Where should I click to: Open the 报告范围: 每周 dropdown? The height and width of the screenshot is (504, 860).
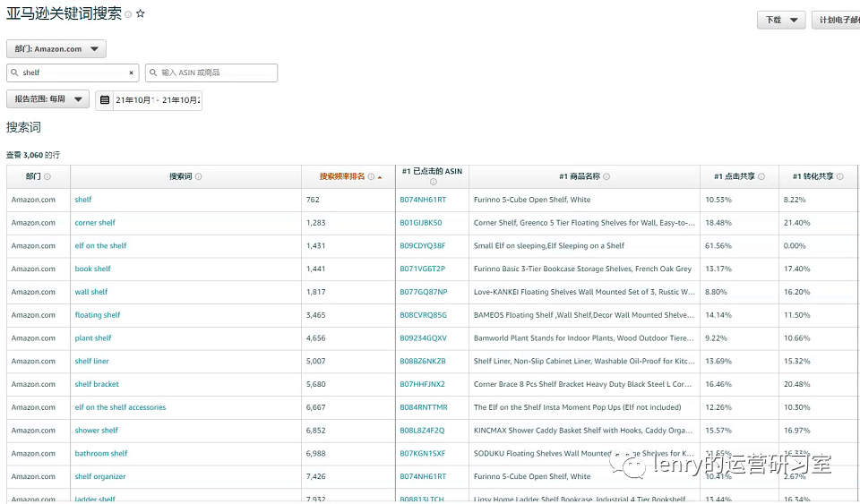[x=47, y=99]
